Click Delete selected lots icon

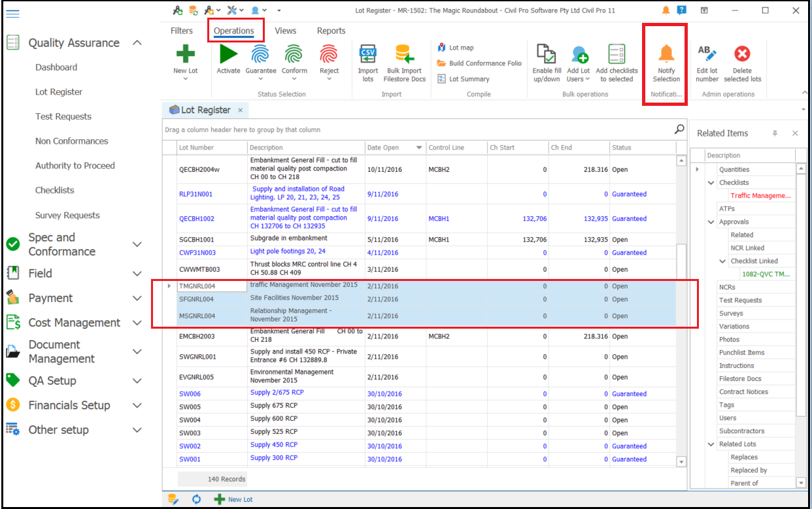[x=742, y=54]
